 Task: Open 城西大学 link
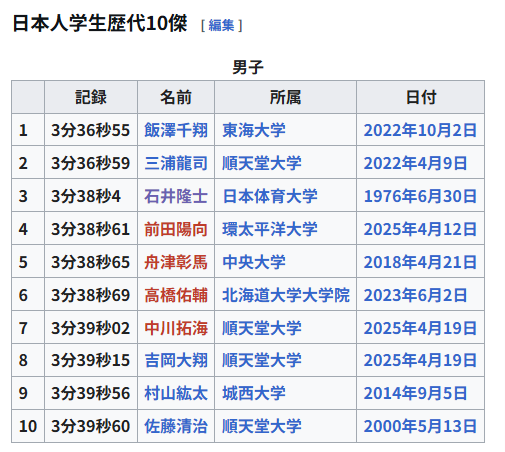tap(254, 393)
